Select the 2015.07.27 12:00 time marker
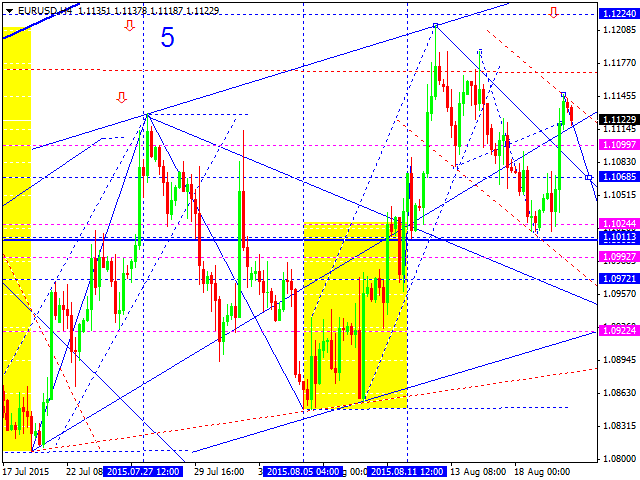 pyautogui.click(x=142, y=472)
